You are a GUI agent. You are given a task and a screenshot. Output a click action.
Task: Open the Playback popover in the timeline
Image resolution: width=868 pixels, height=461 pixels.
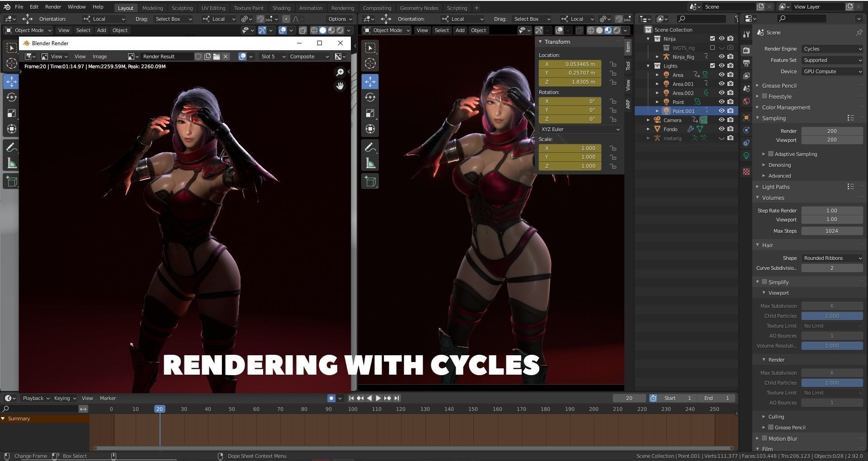click(x=36, y=398)
